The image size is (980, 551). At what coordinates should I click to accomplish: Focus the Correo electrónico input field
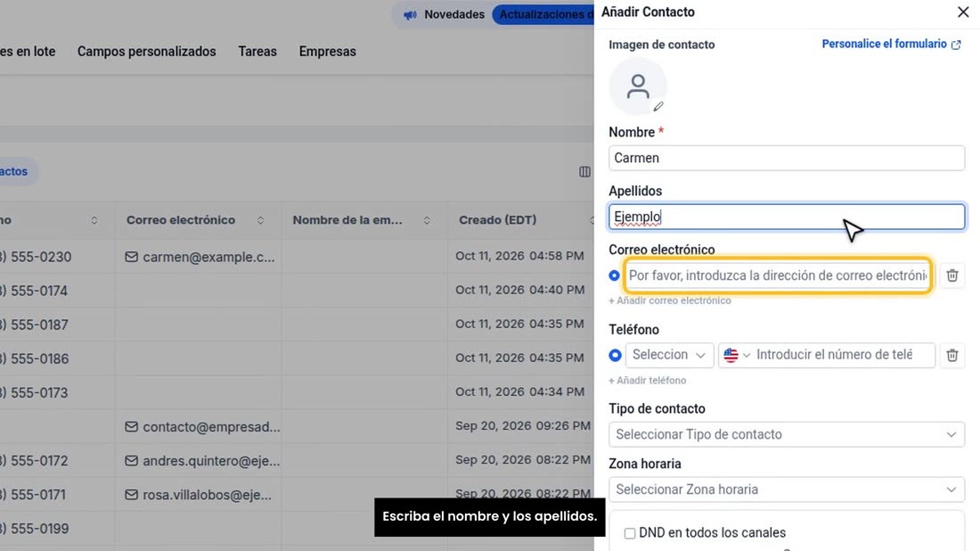click(x=778, y=275)
